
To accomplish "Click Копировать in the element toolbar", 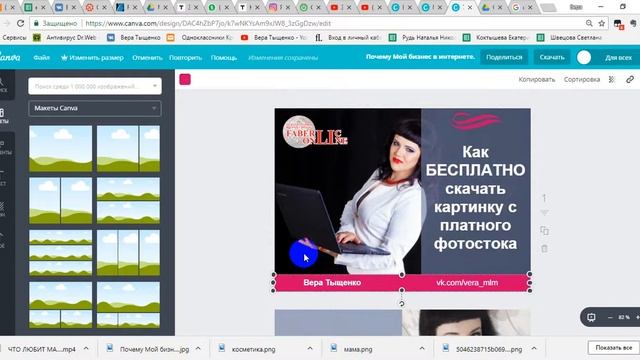I will point(537,80).
